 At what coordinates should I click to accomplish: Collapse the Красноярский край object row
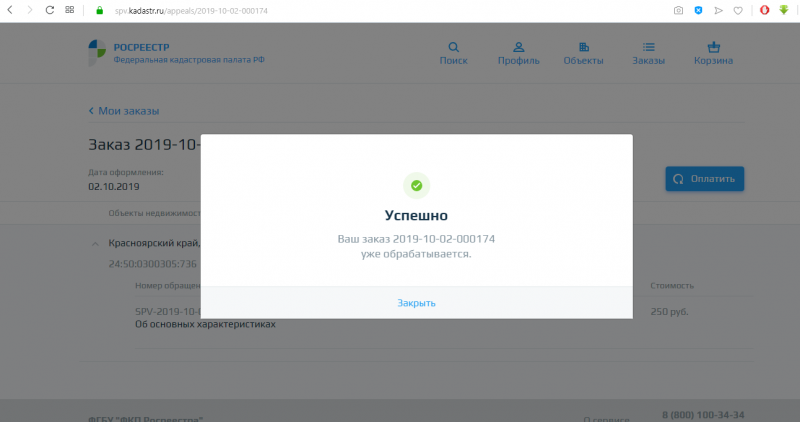pyautogui.click(x=94, y=244)
